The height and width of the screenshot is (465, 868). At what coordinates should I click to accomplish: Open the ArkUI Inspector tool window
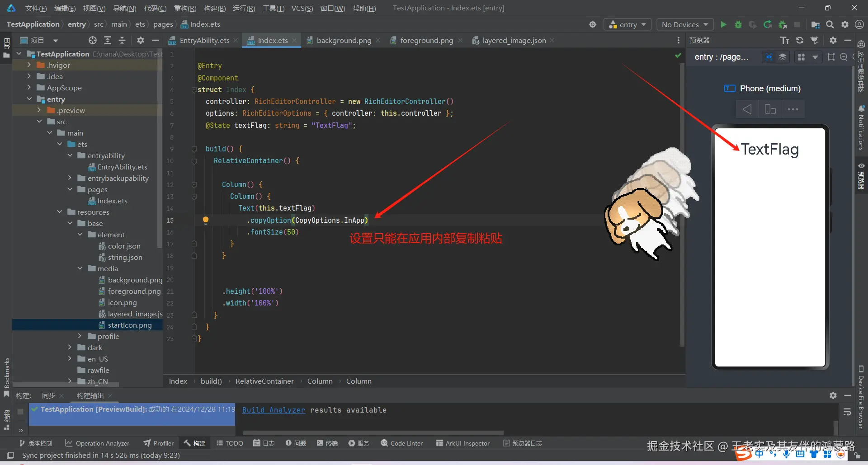[x=462, y=443]
